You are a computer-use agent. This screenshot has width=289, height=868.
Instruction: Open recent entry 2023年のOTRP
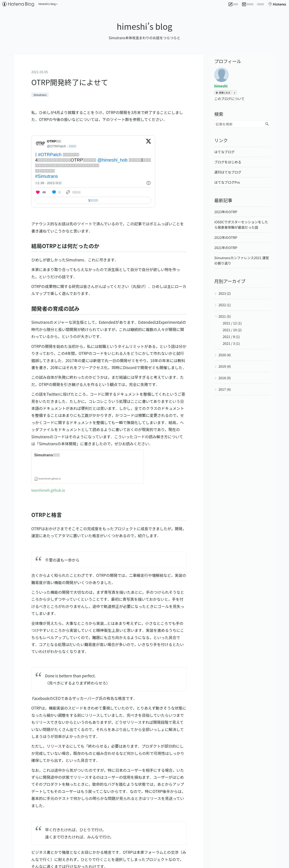point(226,212)
